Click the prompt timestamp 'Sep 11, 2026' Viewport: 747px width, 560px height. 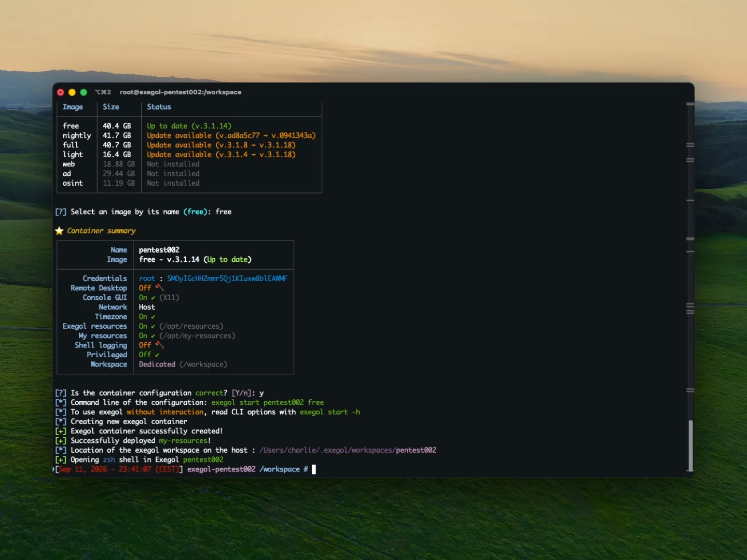tap(83, 469)
